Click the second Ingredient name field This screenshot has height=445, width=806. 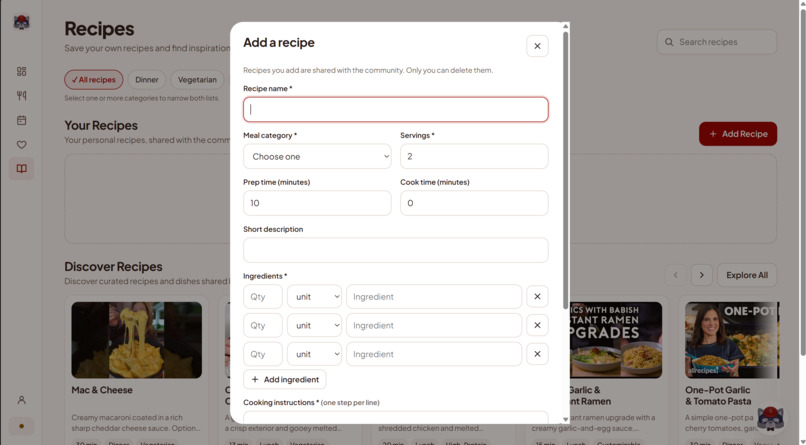pos(434,325)
